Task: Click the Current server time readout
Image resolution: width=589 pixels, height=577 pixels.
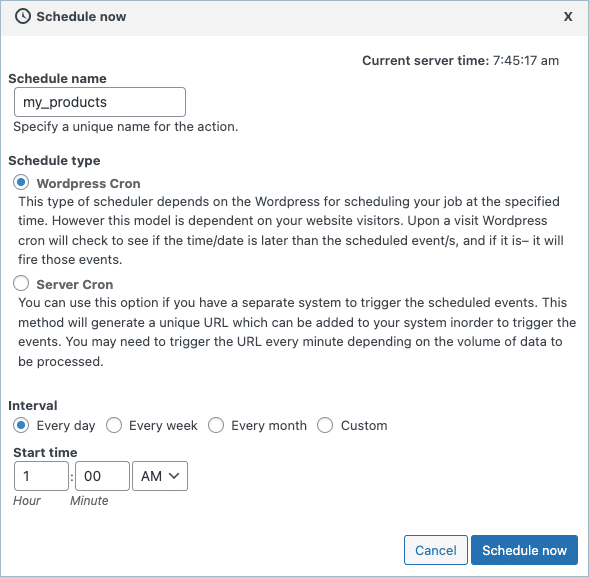Action: pyautogui.click(x=461, y=60)
